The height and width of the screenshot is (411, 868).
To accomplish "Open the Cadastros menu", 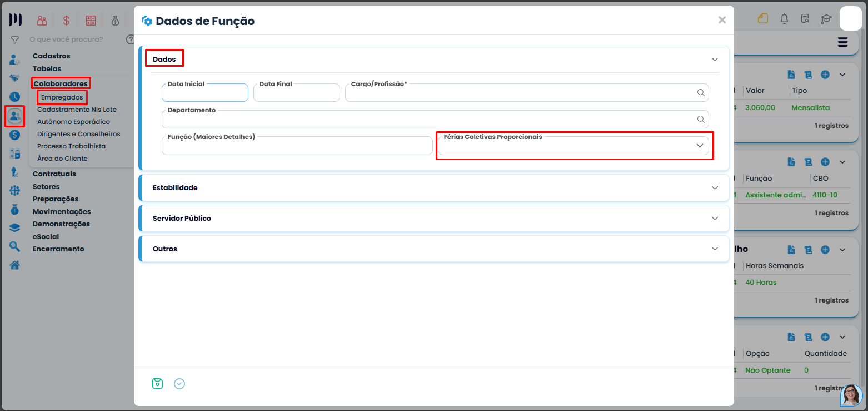I will (x=51, y=56).
